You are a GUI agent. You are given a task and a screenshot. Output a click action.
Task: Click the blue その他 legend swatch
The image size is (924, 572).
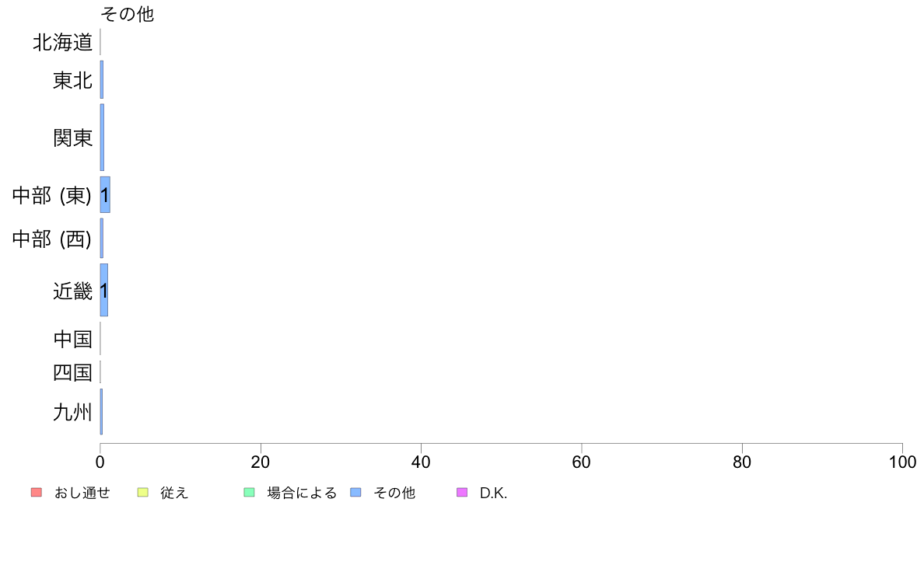(x=355, y=493)
